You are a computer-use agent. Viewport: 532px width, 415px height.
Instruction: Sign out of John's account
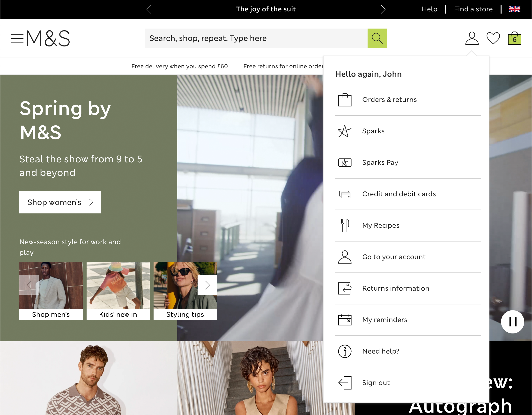pyautogui.click(x=376, y=383)
